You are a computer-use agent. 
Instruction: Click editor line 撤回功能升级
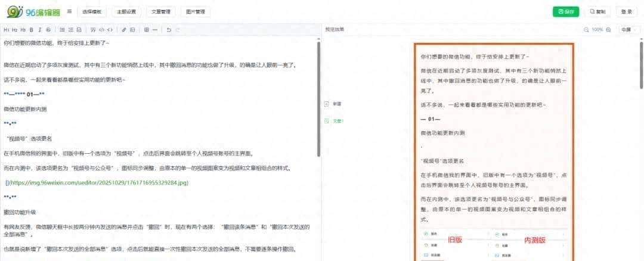tap(20, 212)
